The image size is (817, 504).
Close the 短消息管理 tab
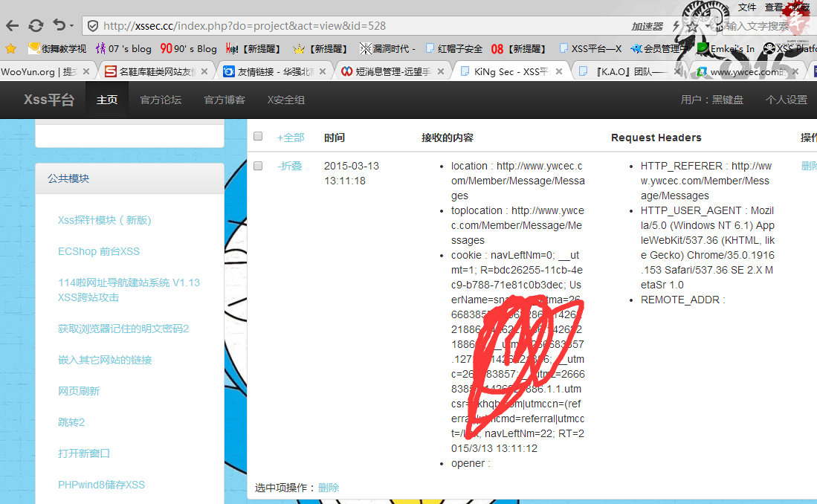(x=441, y=71)
